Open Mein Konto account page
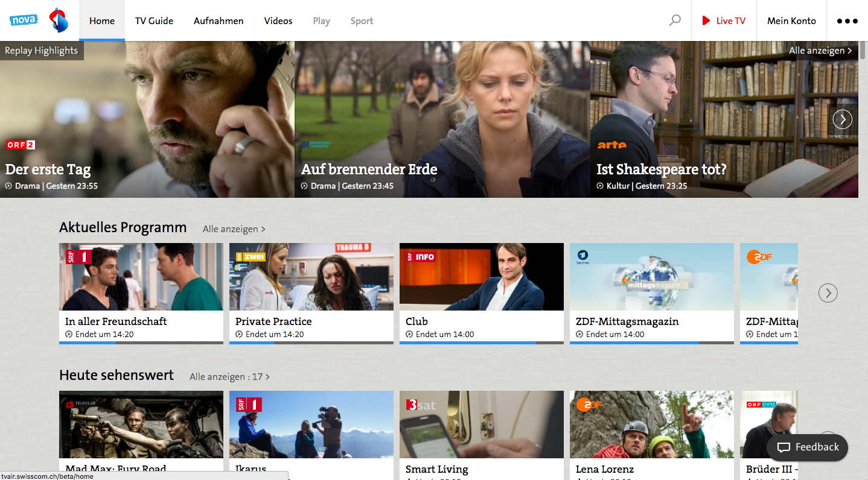This screenshot has width=868, height=480. click(x=791, y=21)
